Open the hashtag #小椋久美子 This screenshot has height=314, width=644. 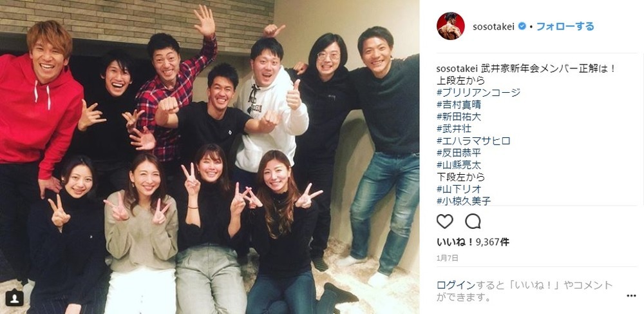(x=464, y=201)
